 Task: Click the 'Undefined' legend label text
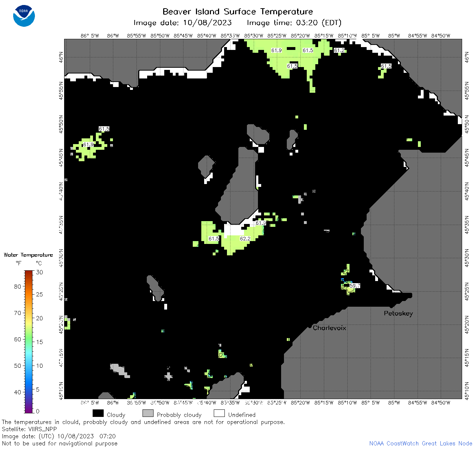[242, 415]
